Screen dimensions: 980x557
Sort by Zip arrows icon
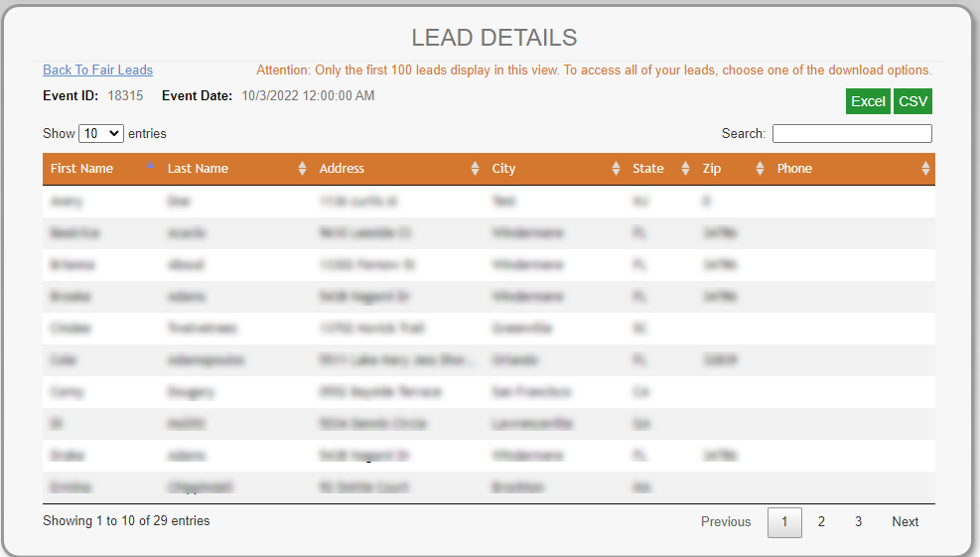[760, 168]
